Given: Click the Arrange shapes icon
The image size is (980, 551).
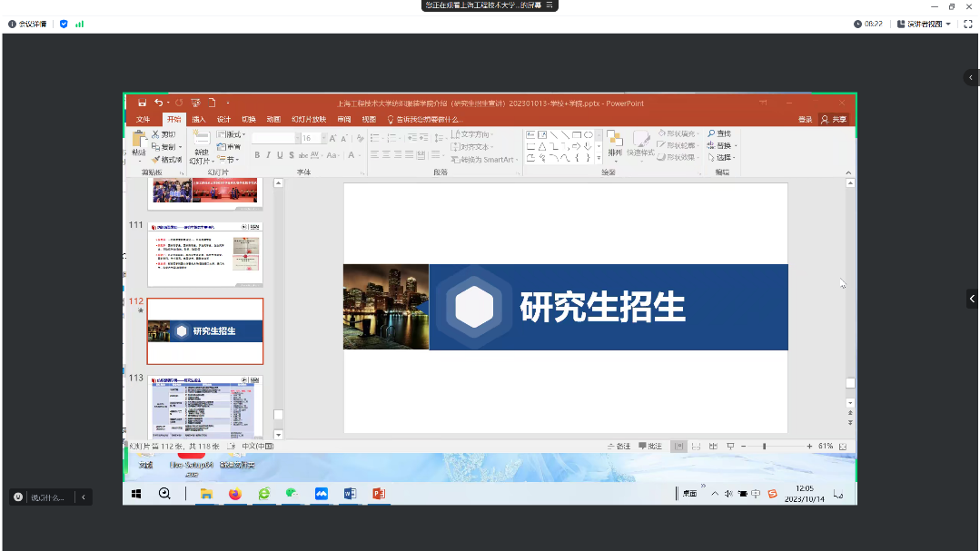Looking at the screenshot, I should coord(615,142).
